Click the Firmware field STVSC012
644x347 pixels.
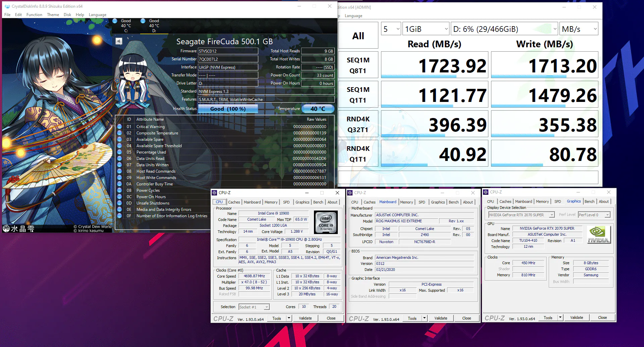tap(228, 51)
